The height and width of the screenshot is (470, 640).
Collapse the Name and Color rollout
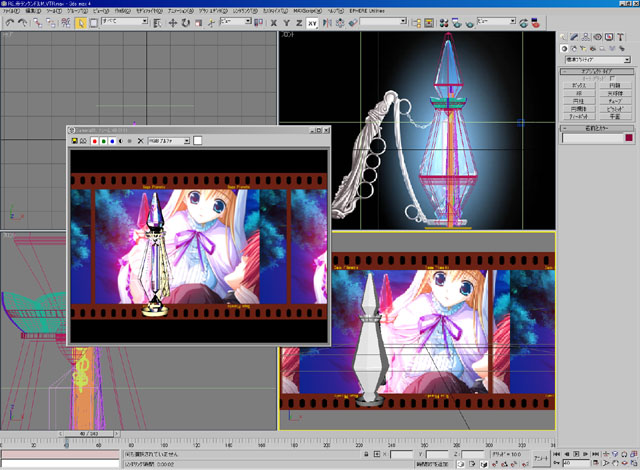596,128
